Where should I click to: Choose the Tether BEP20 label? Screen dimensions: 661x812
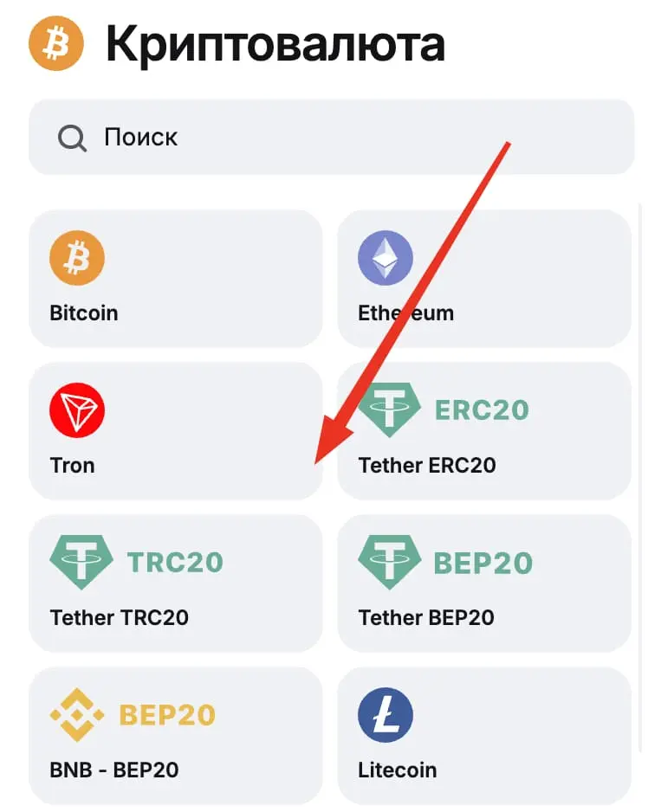[x=426, y=617]
